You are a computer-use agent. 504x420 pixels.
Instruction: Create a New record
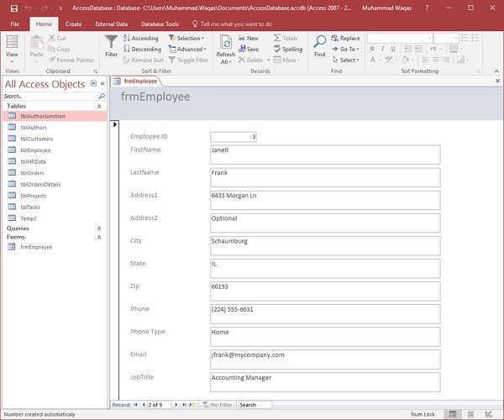click(249, 39)
